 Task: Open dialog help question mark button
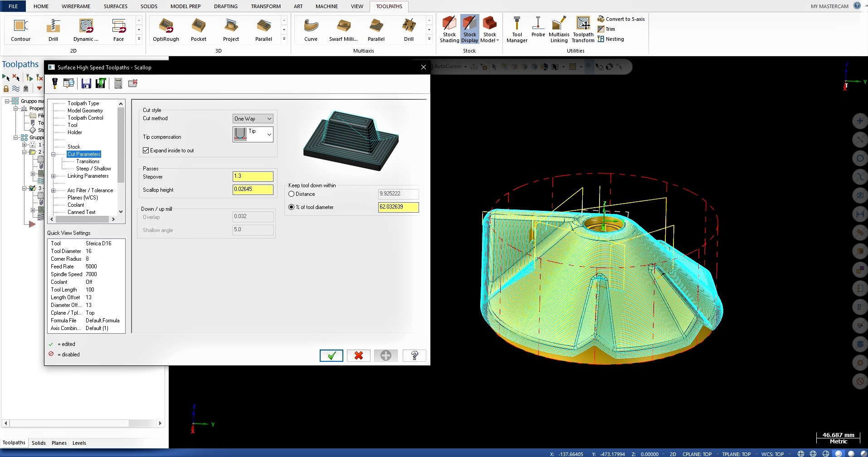point(414,355)
